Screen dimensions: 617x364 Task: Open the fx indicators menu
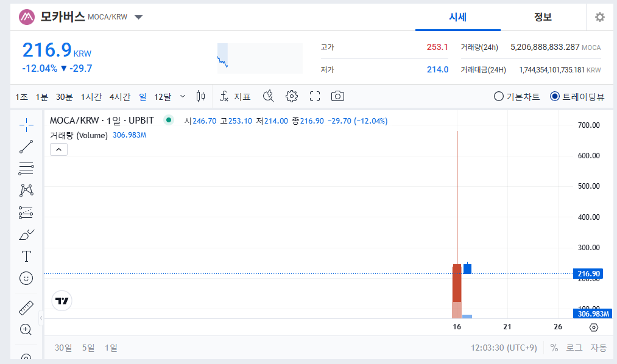[224, 96]
